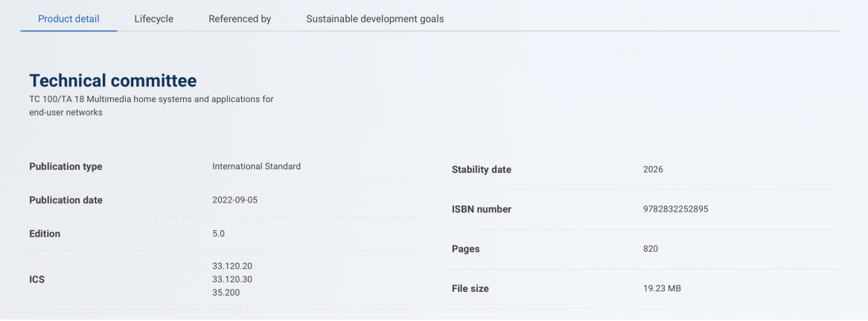Click the edition value 5.0
This screenshot has height=321, width=868.
point(218,234)
